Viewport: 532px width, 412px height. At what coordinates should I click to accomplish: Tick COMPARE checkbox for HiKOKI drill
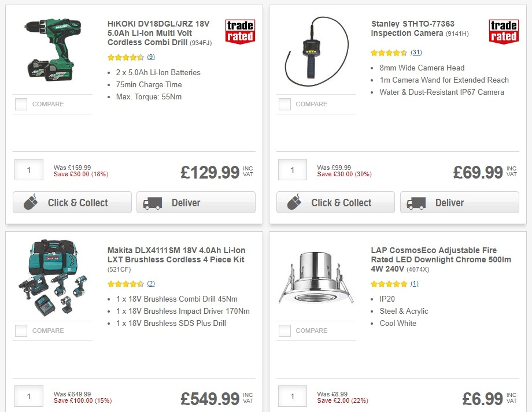[x=21, y=104]
